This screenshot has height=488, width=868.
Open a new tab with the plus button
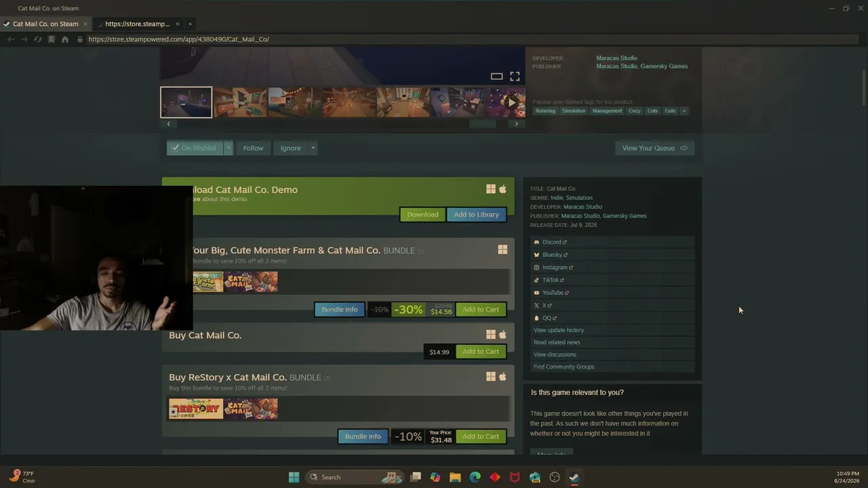click(190, 24)
